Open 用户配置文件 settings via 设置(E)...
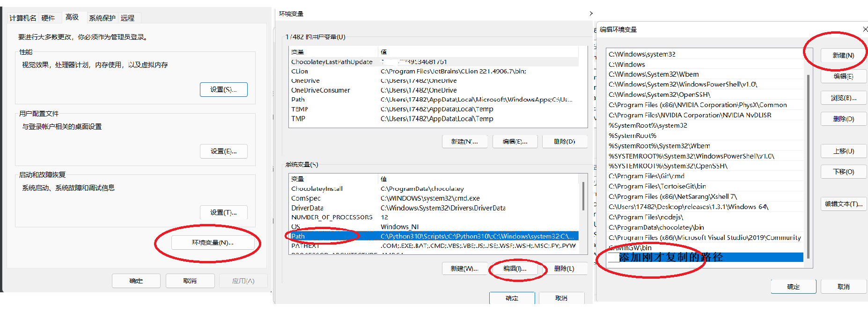Image resolution: width=868 pixels, height=311 pixels. (x=224, y=151)
